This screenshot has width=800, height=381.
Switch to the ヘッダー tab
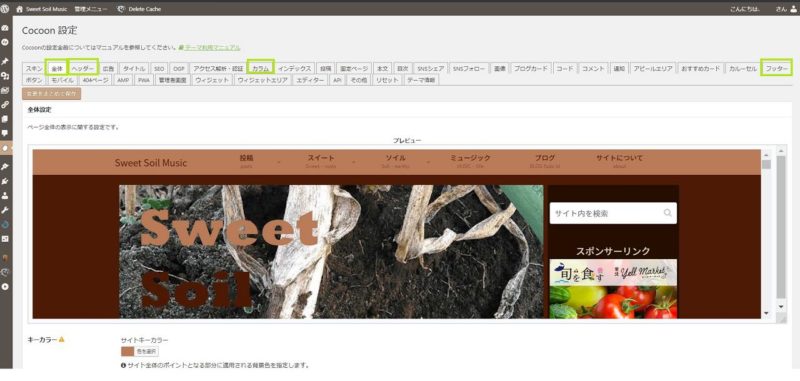point(83,68)
